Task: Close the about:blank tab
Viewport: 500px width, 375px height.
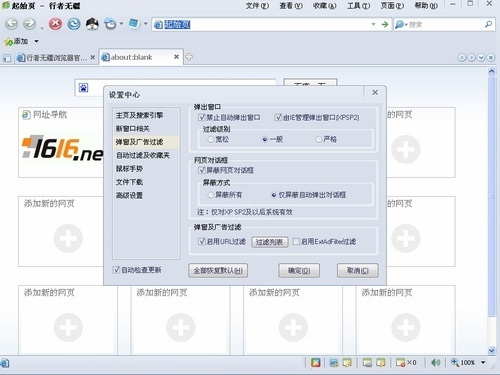Action: [x=176, y=57]
